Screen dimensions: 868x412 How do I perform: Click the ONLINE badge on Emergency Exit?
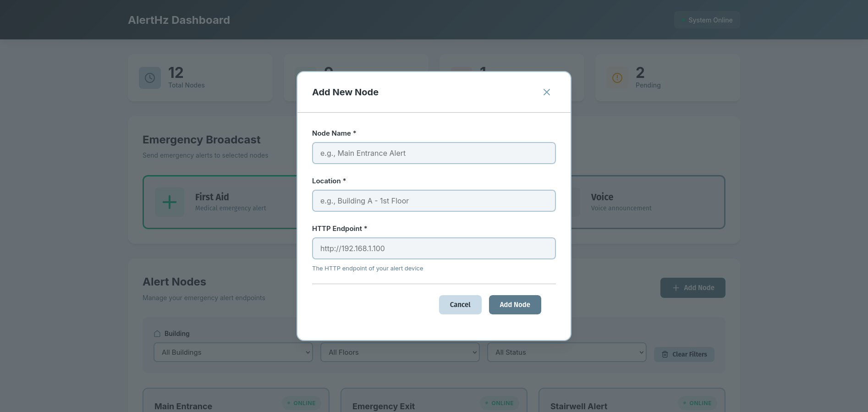(x=500, y=403)
